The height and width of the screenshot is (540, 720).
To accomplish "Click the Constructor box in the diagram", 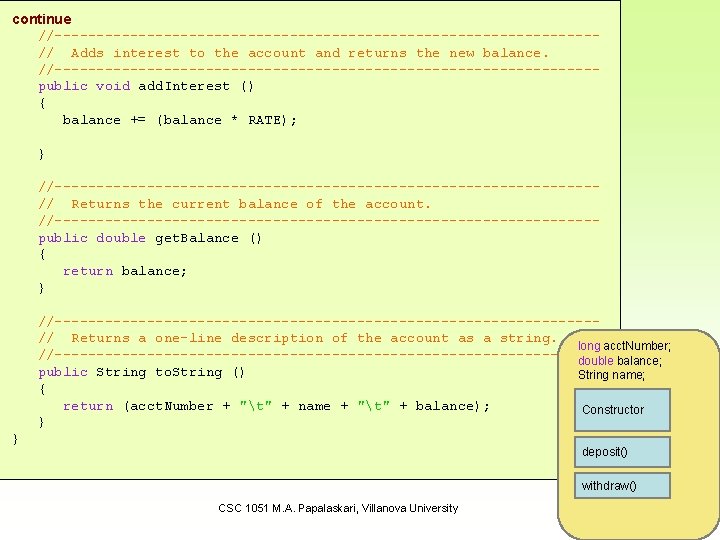I will tap(622, 410).
